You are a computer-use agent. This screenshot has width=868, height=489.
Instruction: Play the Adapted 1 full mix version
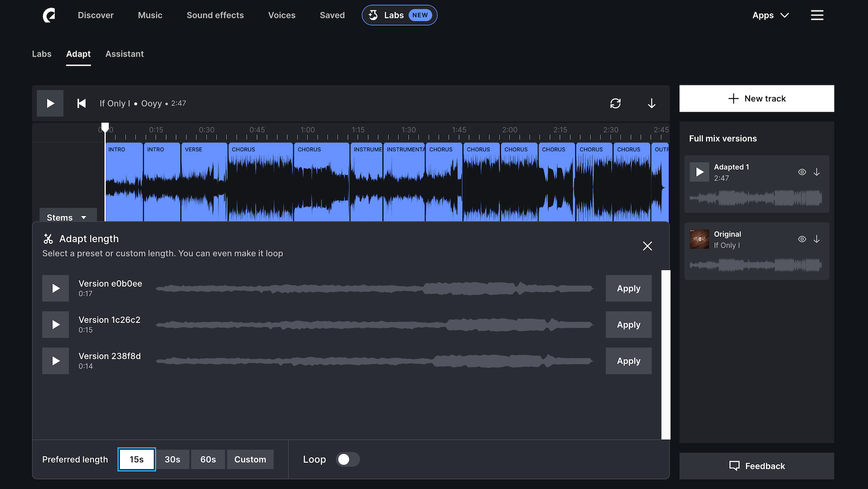[699, 172]
